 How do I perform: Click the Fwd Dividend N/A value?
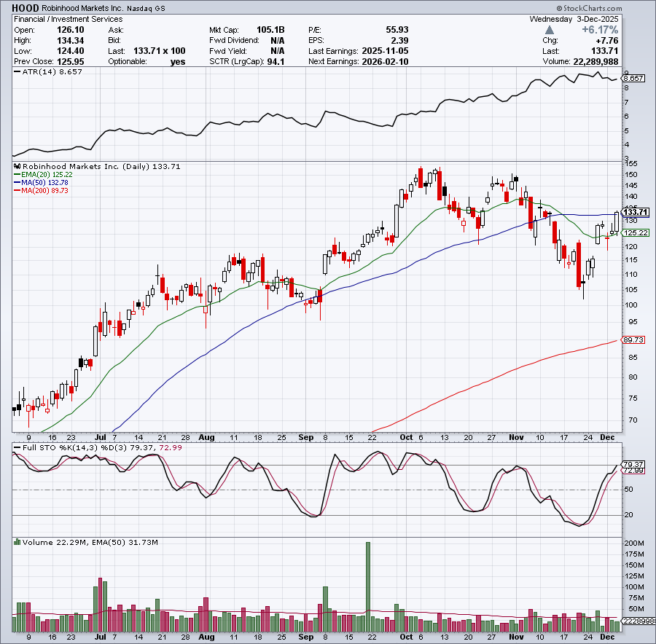(x=278, y=41)
